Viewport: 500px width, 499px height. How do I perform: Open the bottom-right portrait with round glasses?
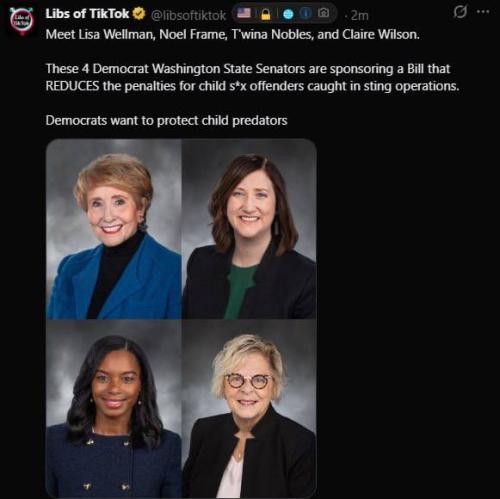249,409
